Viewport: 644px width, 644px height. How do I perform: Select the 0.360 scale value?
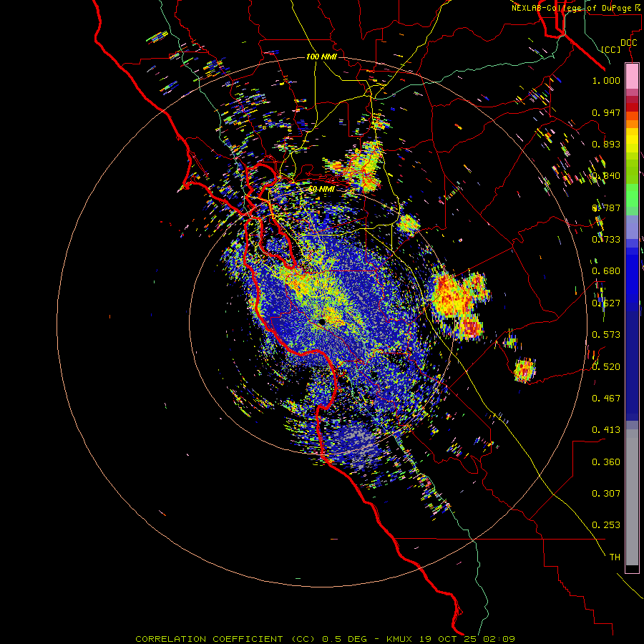606,462
